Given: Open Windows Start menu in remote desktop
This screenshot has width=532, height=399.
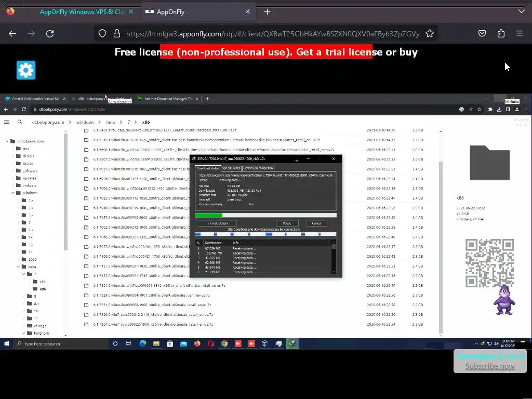Looking at the screenshot, I should [x=6, y=344].
